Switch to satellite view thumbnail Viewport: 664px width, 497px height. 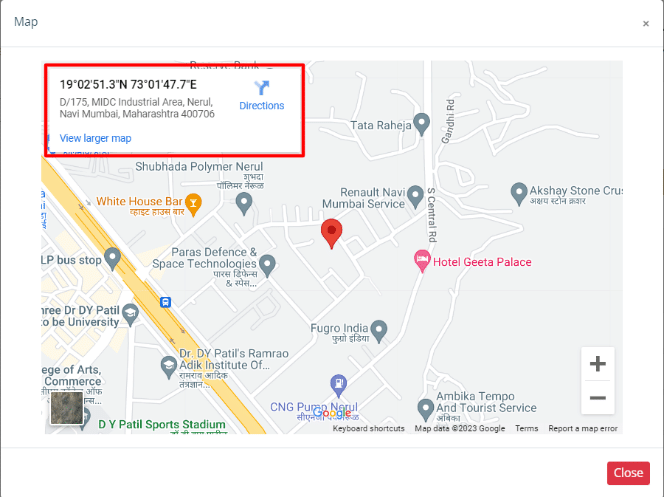pos(66,408)
